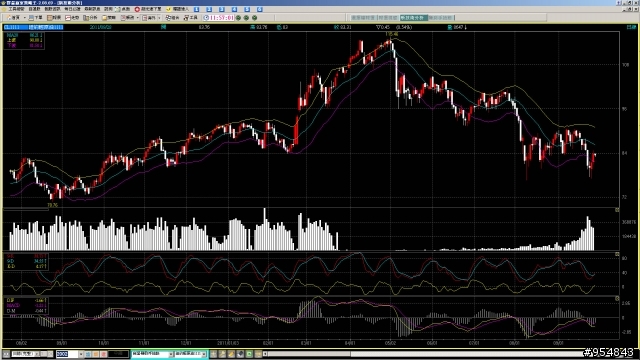Expand the dropdown arrow right of the seventh toolbar icon
The image size is (640, 360).
138,18
